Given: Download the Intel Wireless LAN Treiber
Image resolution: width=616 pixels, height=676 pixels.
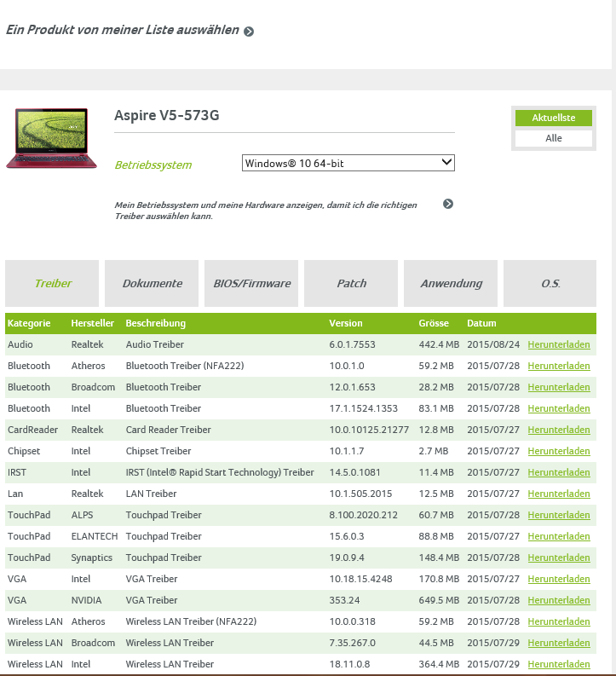Looking at the screenshot, I should [559, 664].
